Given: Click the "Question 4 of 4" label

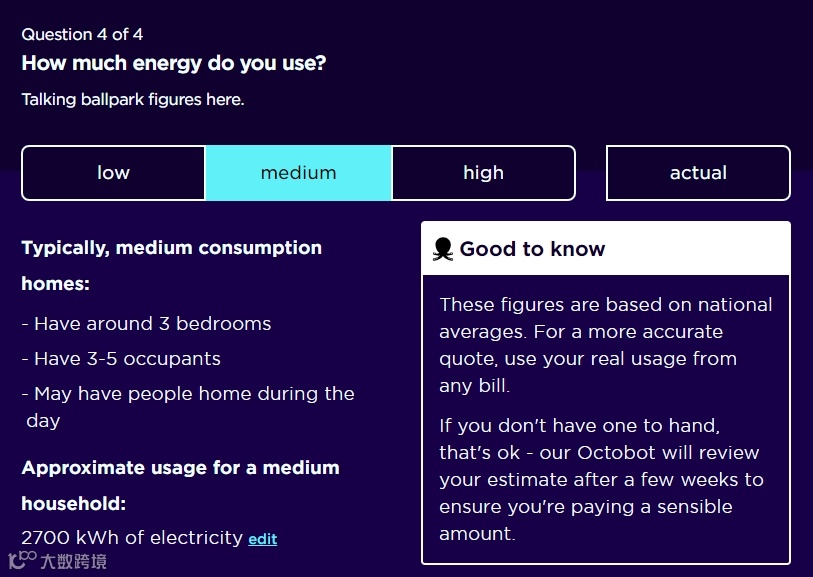Looking at the screenshot, I should 82,34.
